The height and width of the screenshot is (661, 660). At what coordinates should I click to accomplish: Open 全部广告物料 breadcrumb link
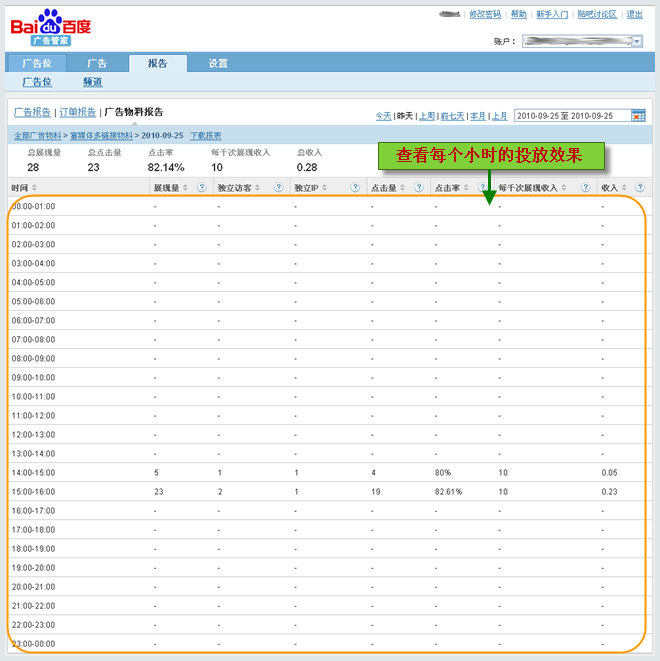click(x=38, y=136)
